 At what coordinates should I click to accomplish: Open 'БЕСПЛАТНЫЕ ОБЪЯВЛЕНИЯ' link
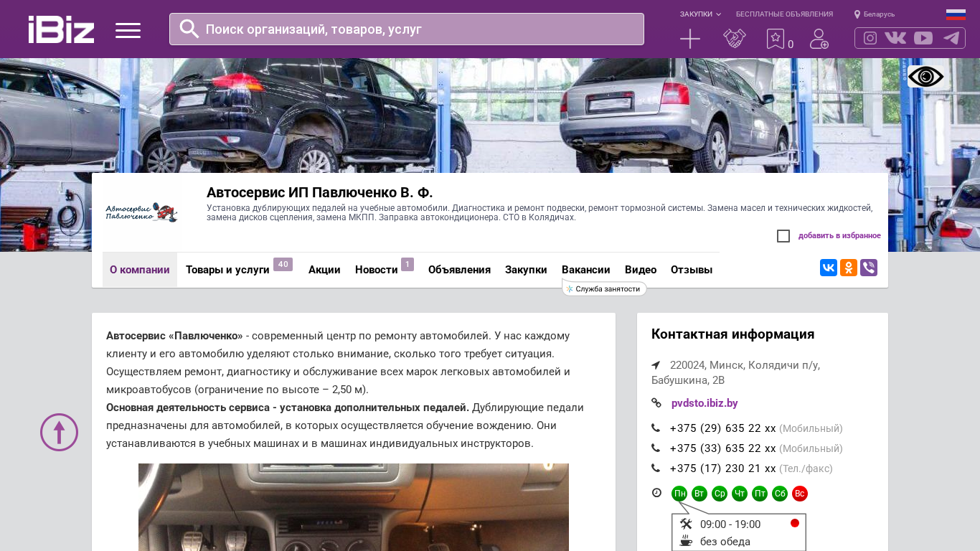click(784, 14)
